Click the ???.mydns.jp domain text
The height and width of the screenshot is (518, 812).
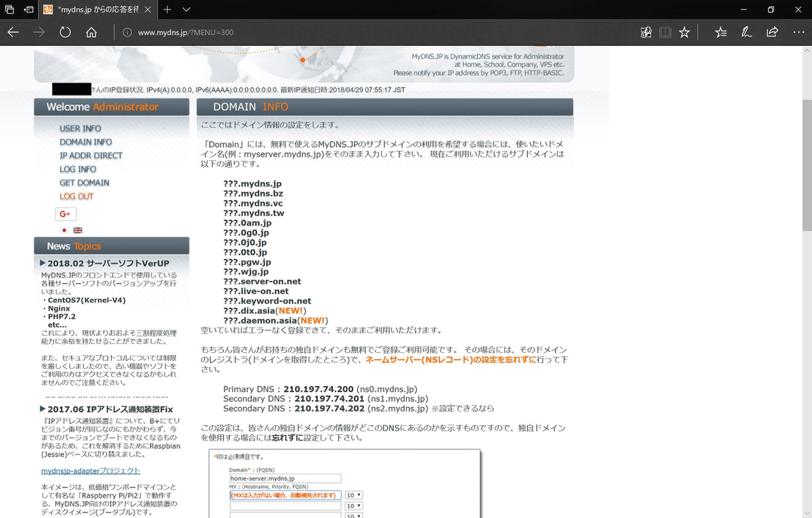pyautogui.click(x=252, y=184)
